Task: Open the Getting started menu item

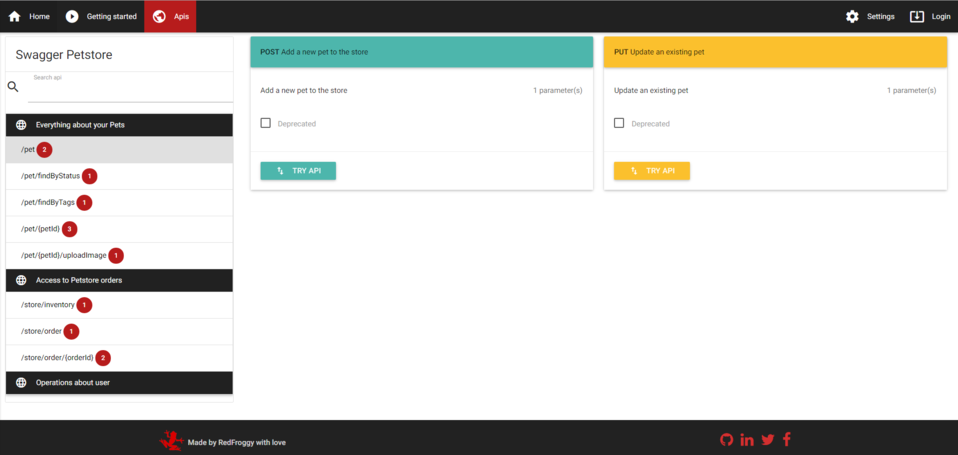Action: 101,16
